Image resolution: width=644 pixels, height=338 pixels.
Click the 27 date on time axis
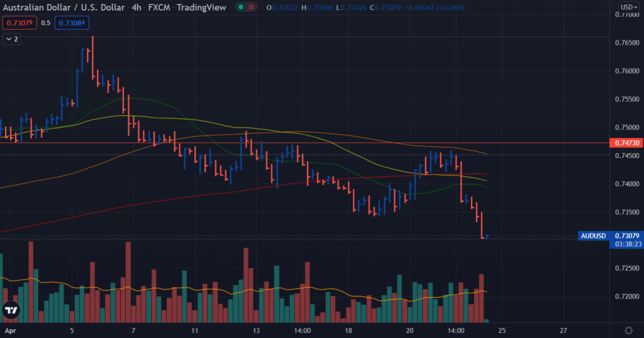point(563,330)
